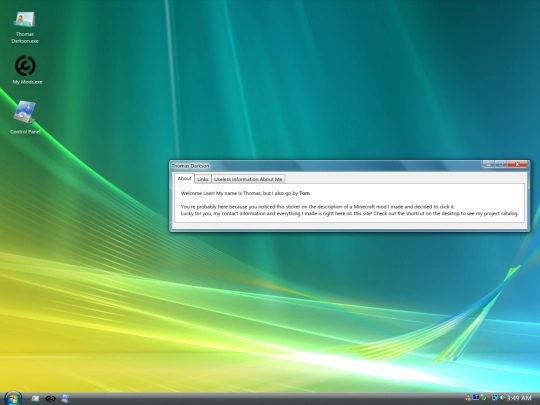This screenshot has height=405, width=540.
Task: Click the sentence beginning 'Lucky for you'
Action: pyautogui.click(x=349, y=214)
